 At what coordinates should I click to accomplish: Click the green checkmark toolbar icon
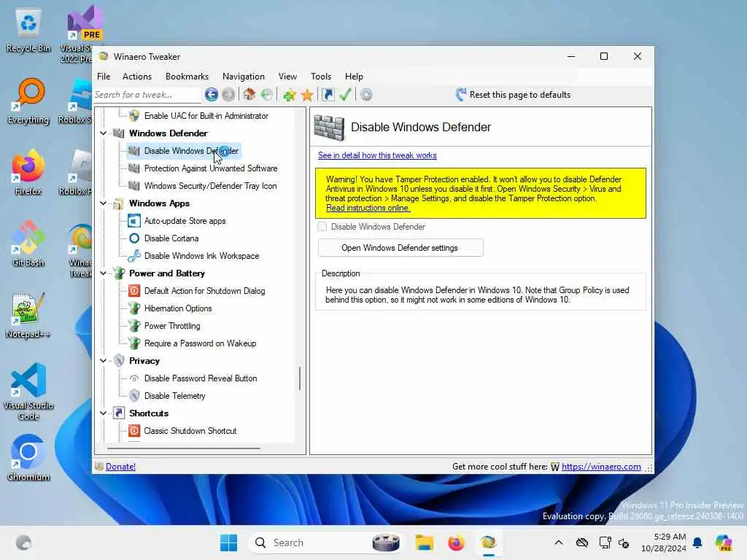(345, 95)
